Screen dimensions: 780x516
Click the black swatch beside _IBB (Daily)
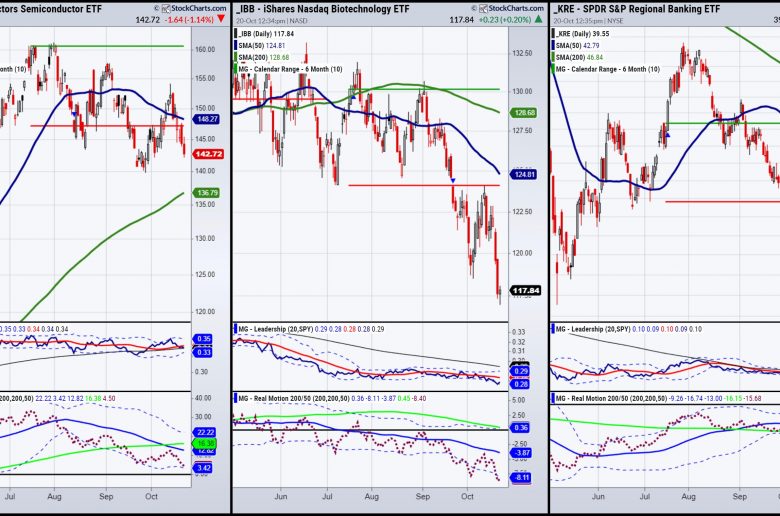pyautogui.click(x=235, y=33)
